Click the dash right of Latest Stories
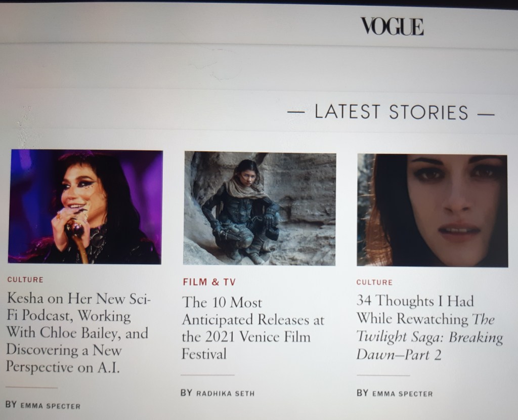Screen dimensions: 518x420 tap(486, 115)
